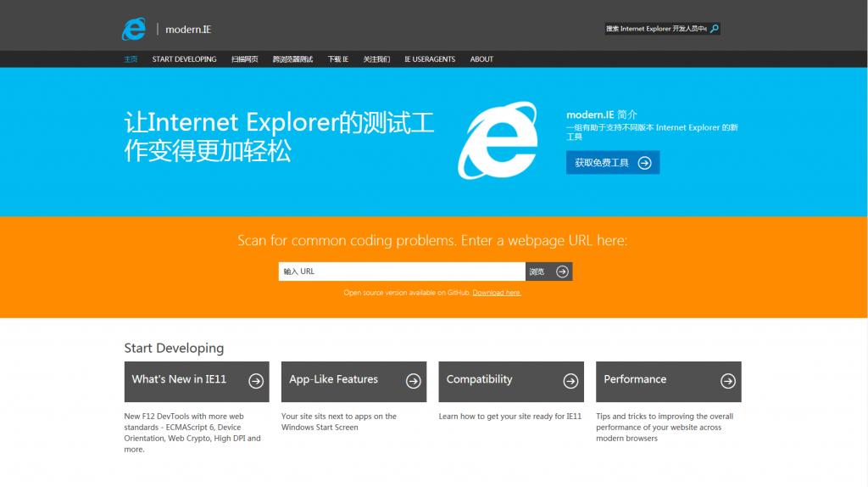Screen dimensions: 868x487
Task: Open the What's New in IE11 tile
Action: click(197, 382)
